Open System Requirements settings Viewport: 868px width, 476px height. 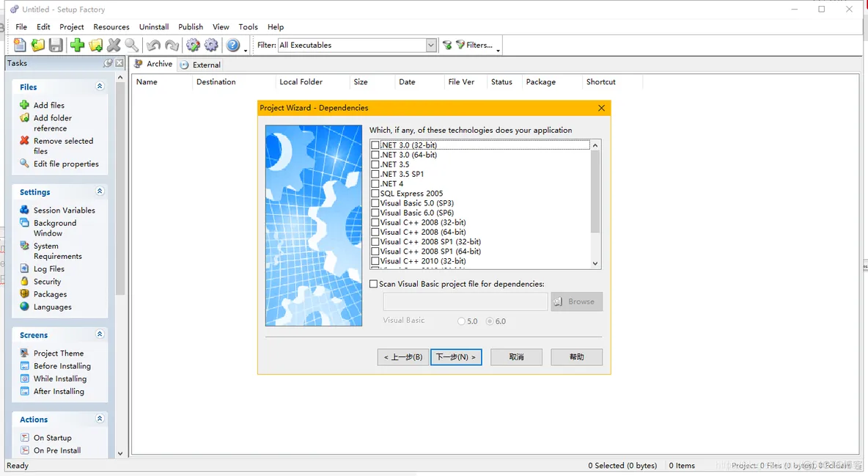point(58,251)
